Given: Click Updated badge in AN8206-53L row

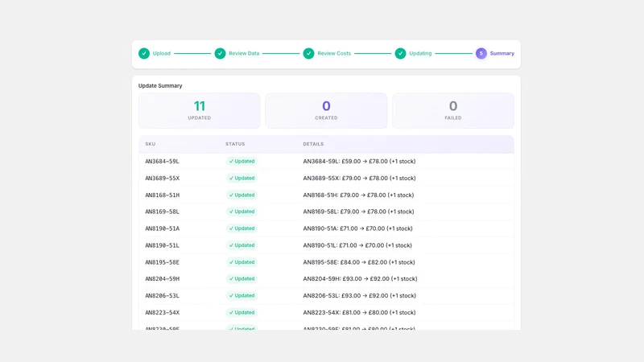Looking at the screenshot, I should 242,295.
